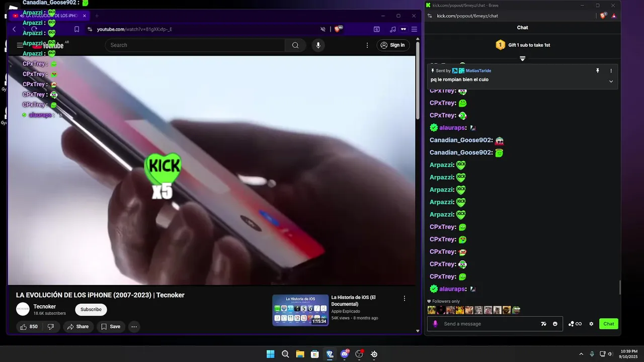Open Tecnoker channel avatar
This screenshot has height=362, width=644.
23,309
